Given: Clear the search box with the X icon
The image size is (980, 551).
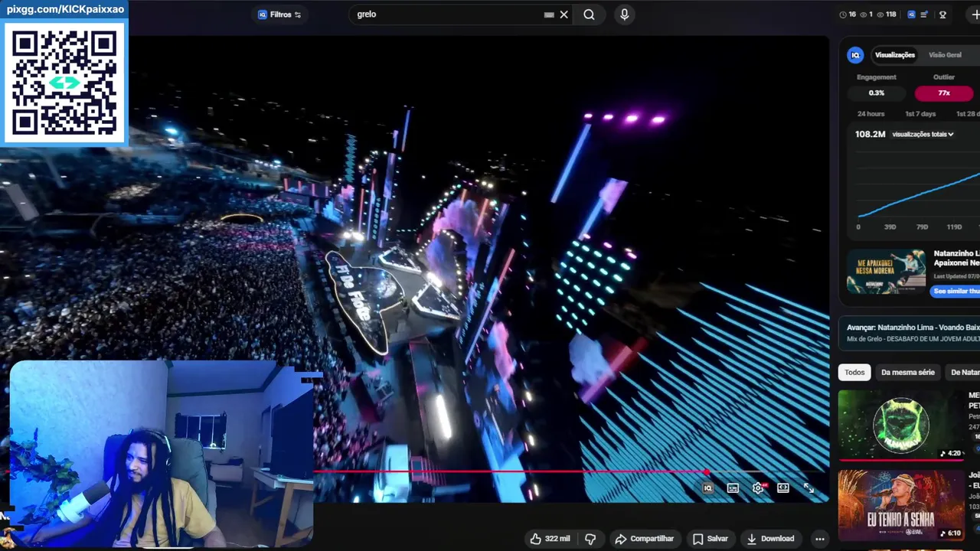Looking at the screenshot, I should pos(564,15).
